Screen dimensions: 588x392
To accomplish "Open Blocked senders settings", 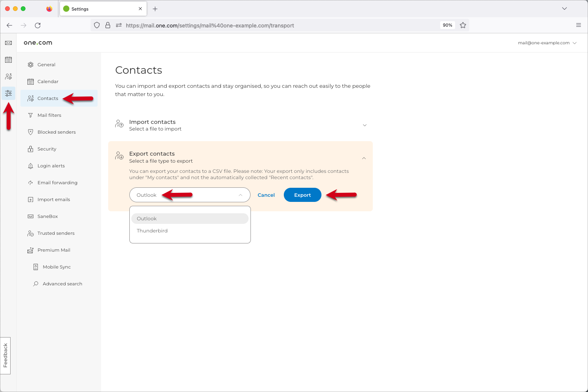I will tap(56, 132).
